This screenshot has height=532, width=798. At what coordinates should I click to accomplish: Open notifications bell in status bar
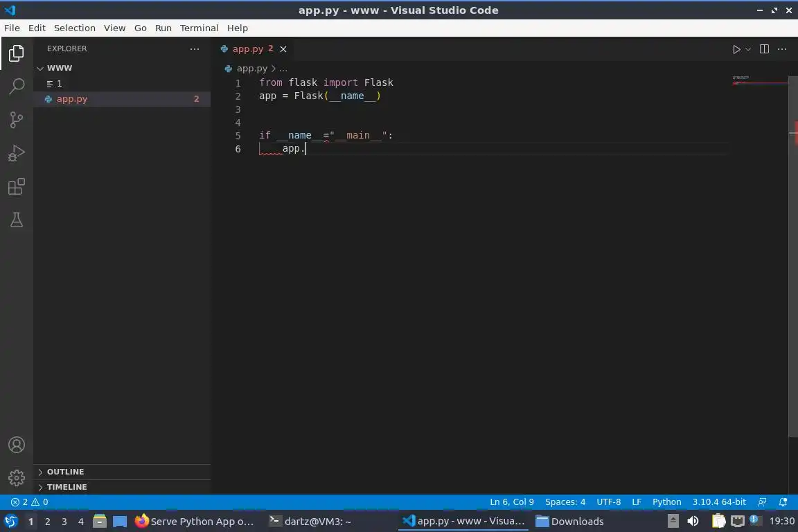783,502
